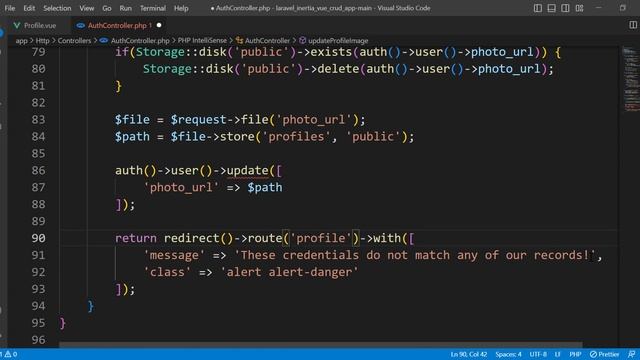Image resolution: width=640 pixels, height=360 pixels.
Task: Click the Http breadcrumb segment
Action: coord(42,40)
